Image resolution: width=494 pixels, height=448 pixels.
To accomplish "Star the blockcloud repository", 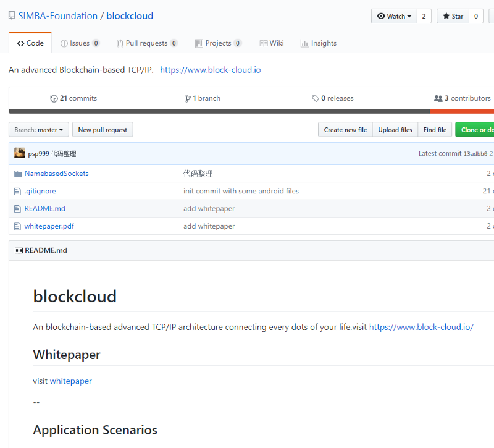I will coord(453,16).
